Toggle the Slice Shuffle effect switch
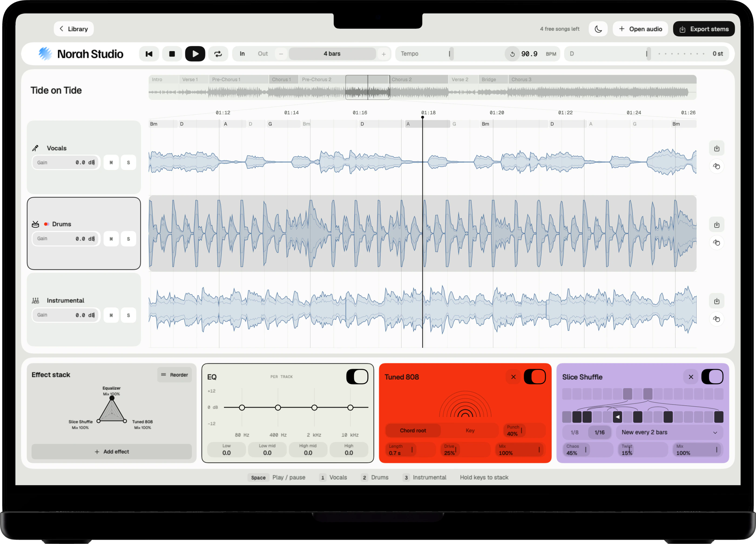This screenshot has width=756, height=544. point(712,377)
